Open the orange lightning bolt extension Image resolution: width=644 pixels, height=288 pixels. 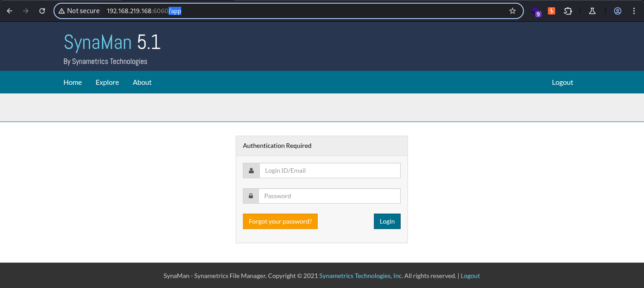coord(552,11)
